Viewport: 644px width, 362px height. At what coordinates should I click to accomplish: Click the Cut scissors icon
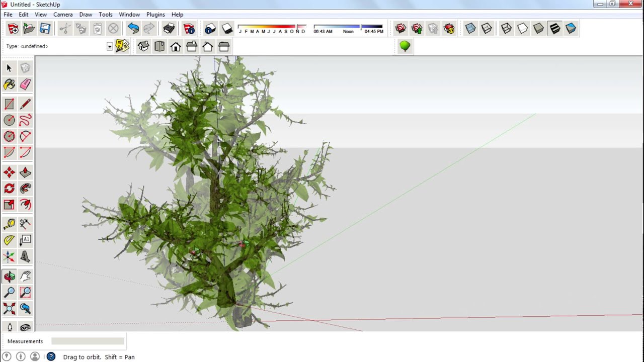[x=64, y=29]
